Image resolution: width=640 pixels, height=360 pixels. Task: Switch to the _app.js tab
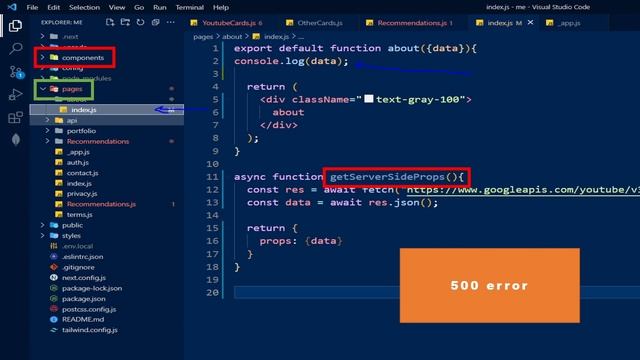pyautogui.click(x=569, y=23)
